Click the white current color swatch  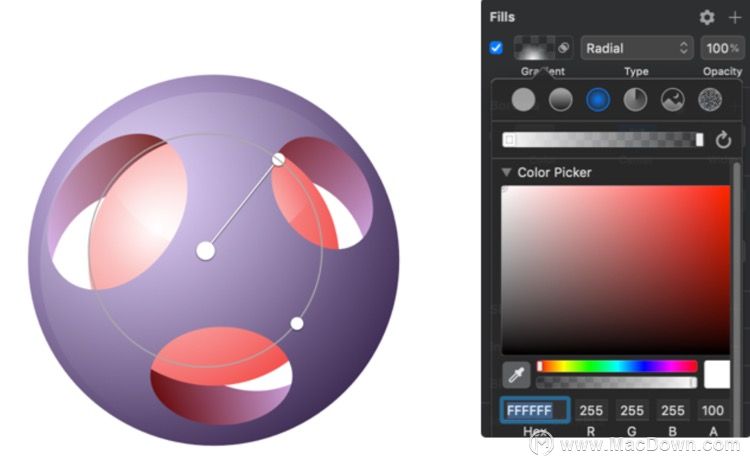tap(717, 374)
